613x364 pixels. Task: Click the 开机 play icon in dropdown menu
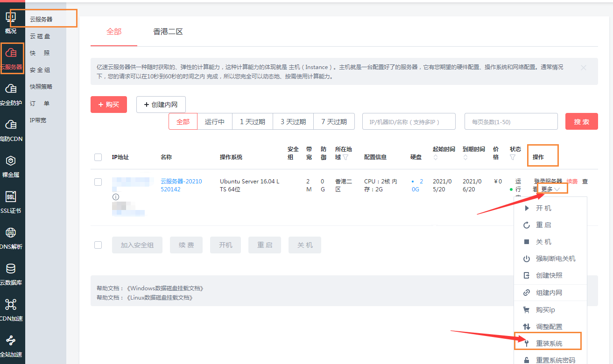[x=527, y=208]
